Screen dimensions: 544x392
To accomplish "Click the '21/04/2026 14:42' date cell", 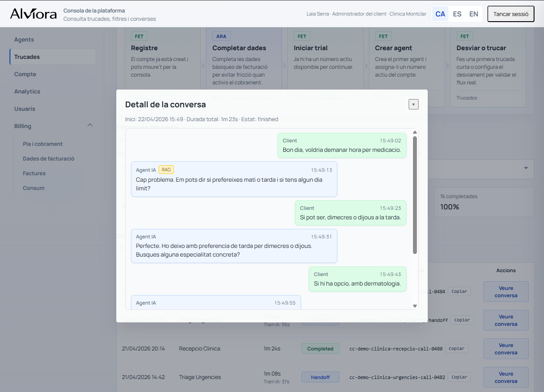I will tap(143, 377).
